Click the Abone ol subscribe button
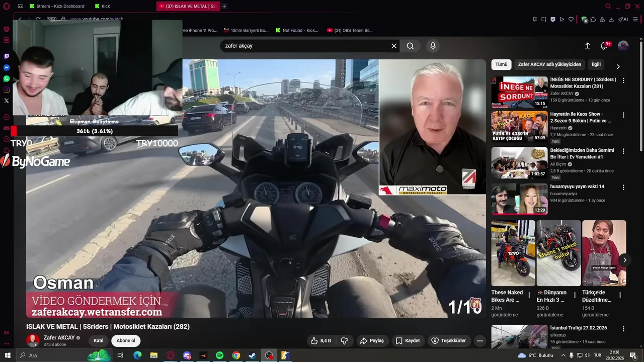Screen dimensions: 644x362 [x=126, y=341]
